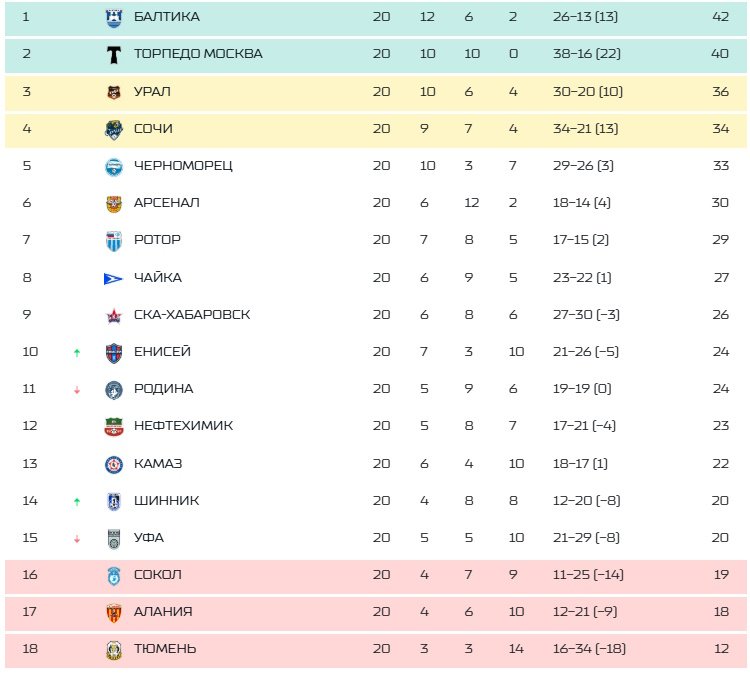This screenshot has width=750, height=674.
Task: Click the Чайка team emblem
Action: point(113,278)
